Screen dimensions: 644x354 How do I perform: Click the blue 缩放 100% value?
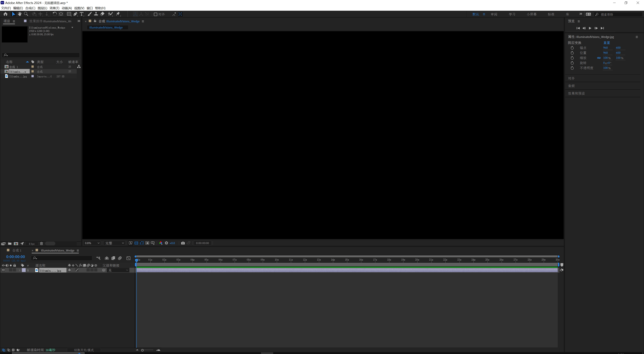pos(606,58)
